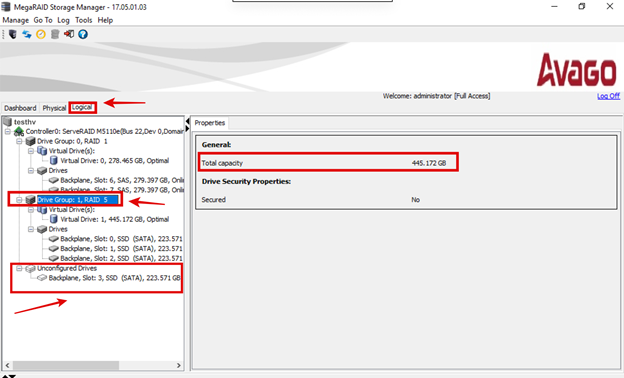The height and width of the screenshot is (378, 624).
Task: Click the Slot 0 SSD drive icon
Action: (x=54, y=239)
